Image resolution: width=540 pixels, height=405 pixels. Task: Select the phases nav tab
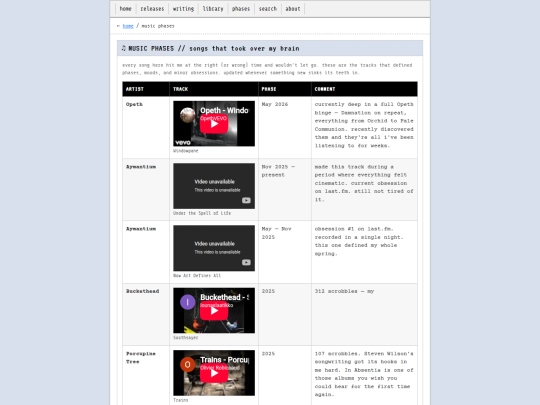241,9
